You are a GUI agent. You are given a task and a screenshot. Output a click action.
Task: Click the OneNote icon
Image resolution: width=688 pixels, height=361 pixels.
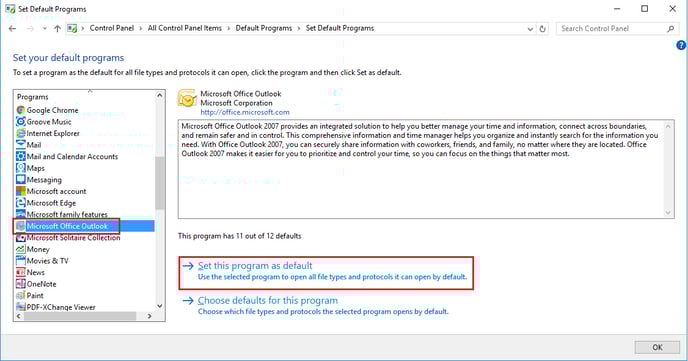click(x=21, y=284)
